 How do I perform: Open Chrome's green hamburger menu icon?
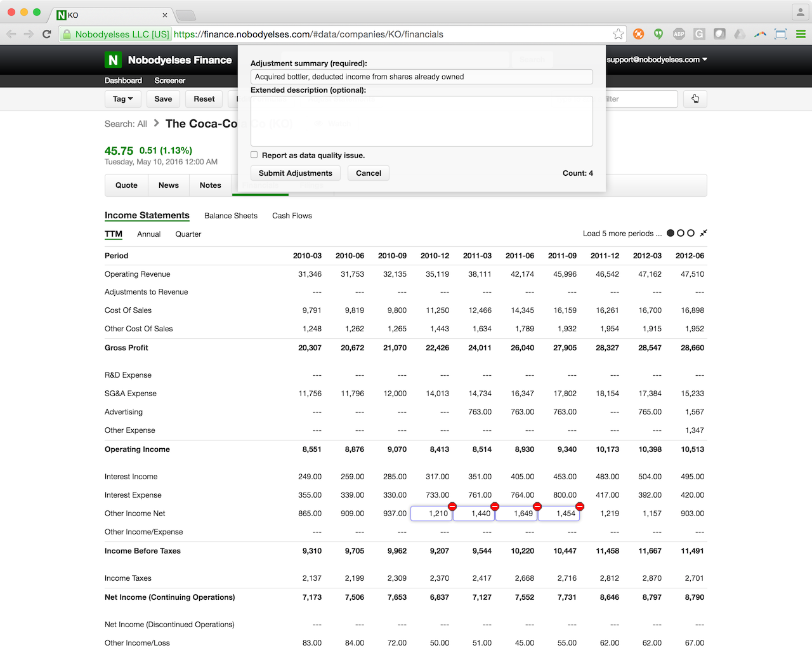pyautogui.click(x=801, y=34)
